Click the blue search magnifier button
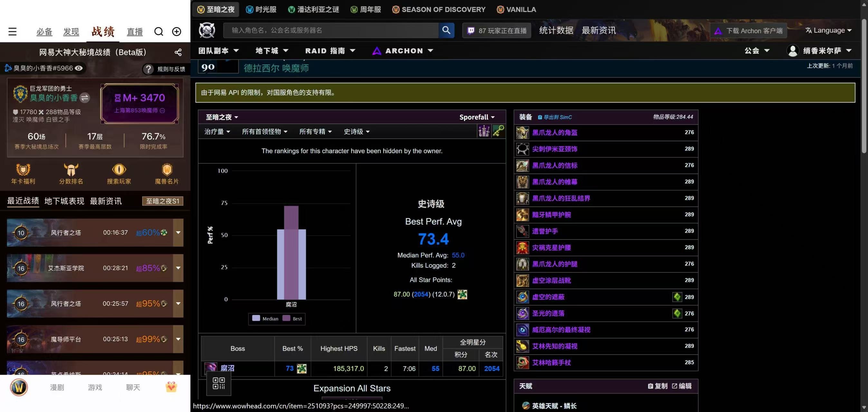 (446, 30)
